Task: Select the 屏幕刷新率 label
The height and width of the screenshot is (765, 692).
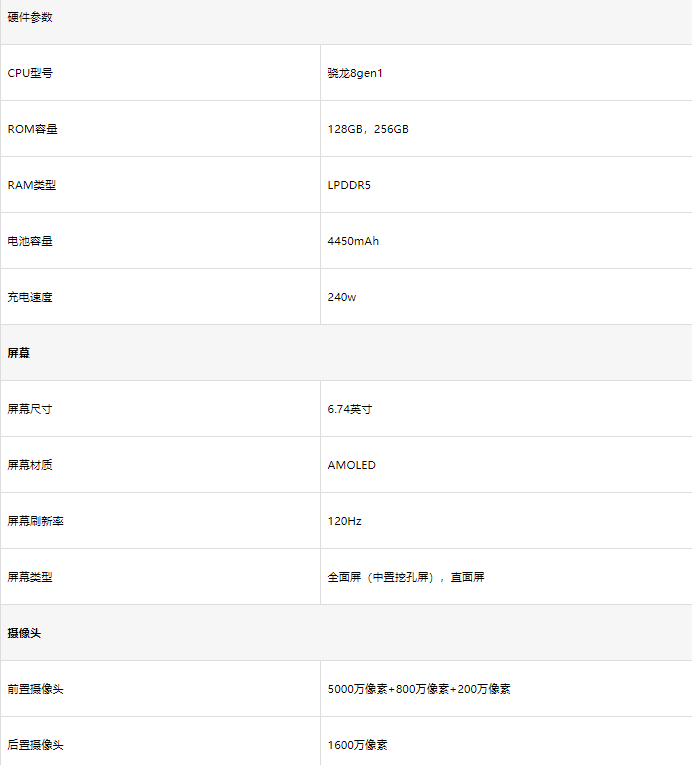Action: pos(36,521)
